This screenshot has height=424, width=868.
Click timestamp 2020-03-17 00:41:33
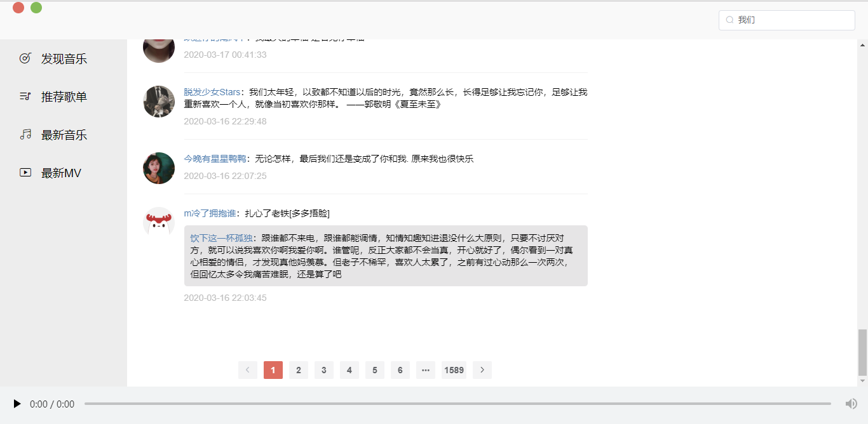225,55
